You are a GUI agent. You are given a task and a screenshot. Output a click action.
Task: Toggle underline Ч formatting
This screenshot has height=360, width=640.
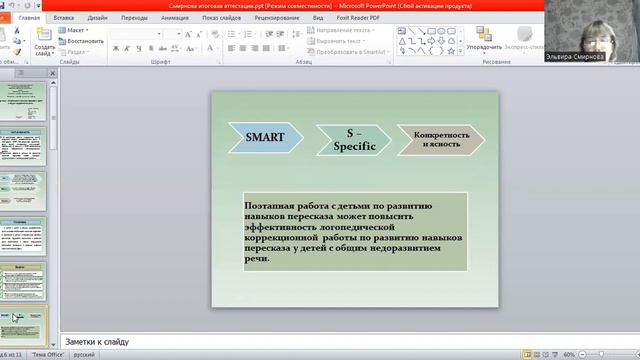pos(139,49)
